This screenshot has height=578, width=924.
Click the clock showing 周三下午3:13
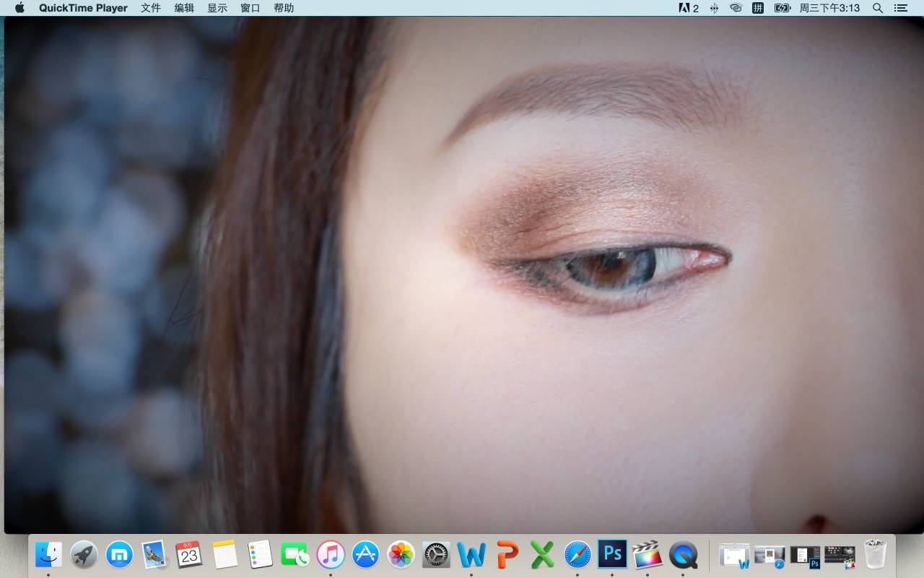[x=829, y=8]
